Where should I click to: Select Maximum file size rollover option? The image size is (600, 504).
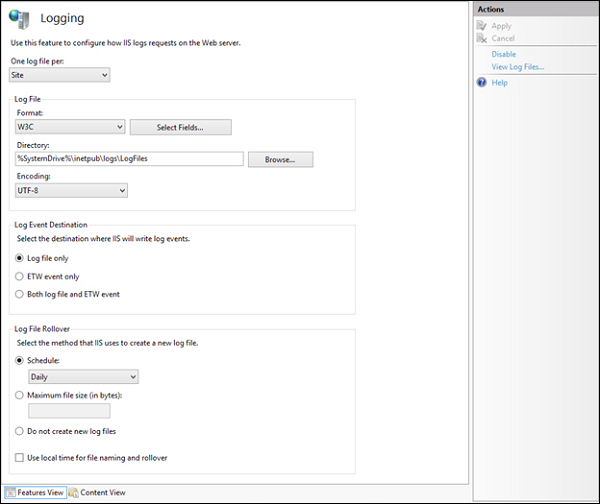point(19,395)
